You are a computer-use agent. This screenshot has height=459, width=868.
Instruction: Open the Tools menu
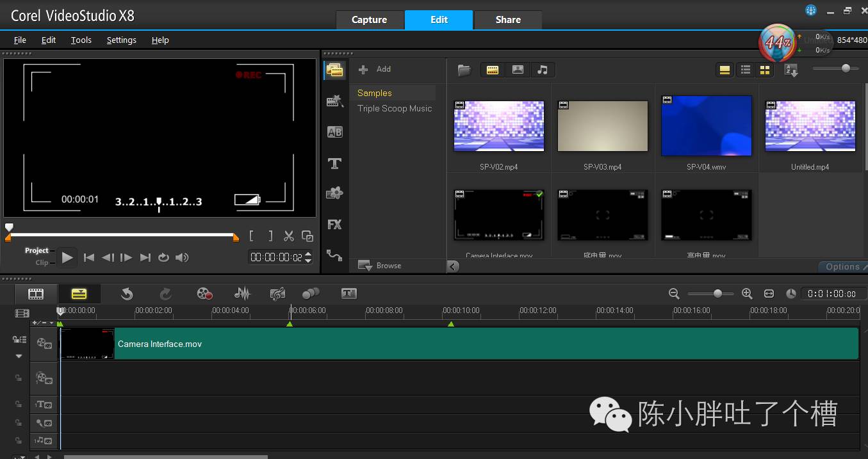[81, 40]
